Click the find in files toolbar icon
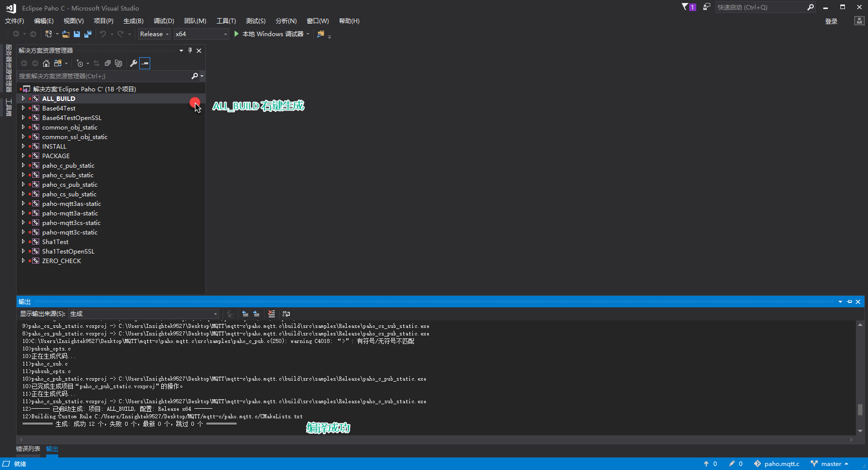Screen dimensions: 868x470 click(x=320, y=34)
